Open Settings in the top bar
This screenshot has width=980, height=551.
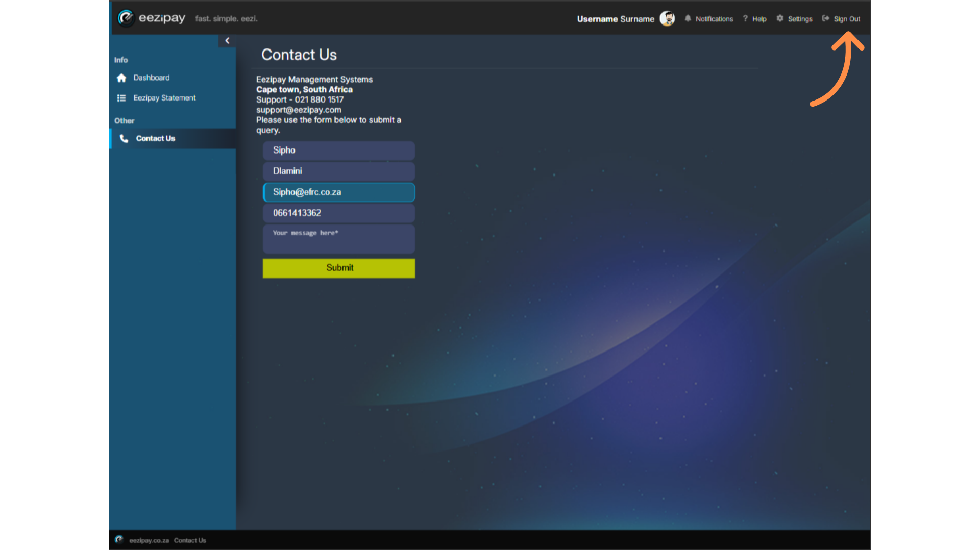point(794,19)
